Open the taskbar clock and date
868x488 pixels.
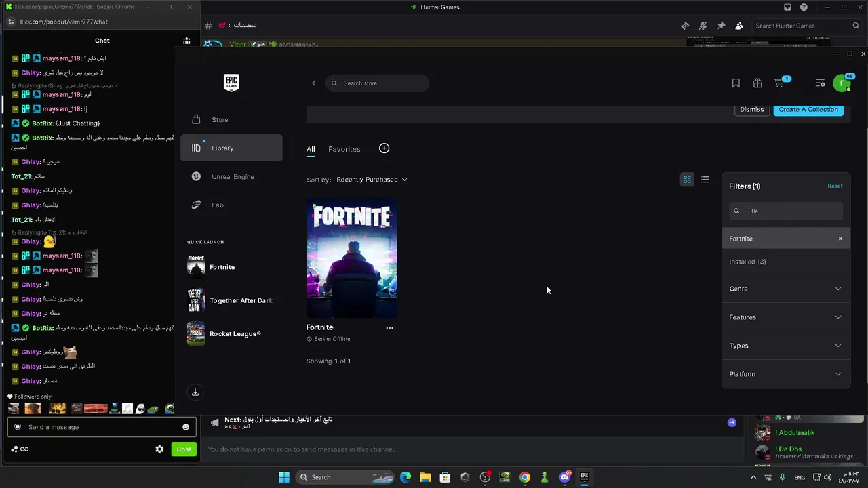850,477
